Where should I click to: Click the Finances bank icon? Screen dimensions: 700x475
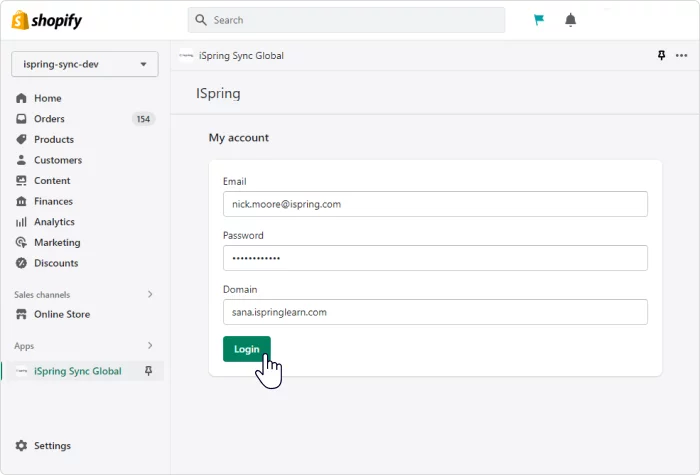21,201
